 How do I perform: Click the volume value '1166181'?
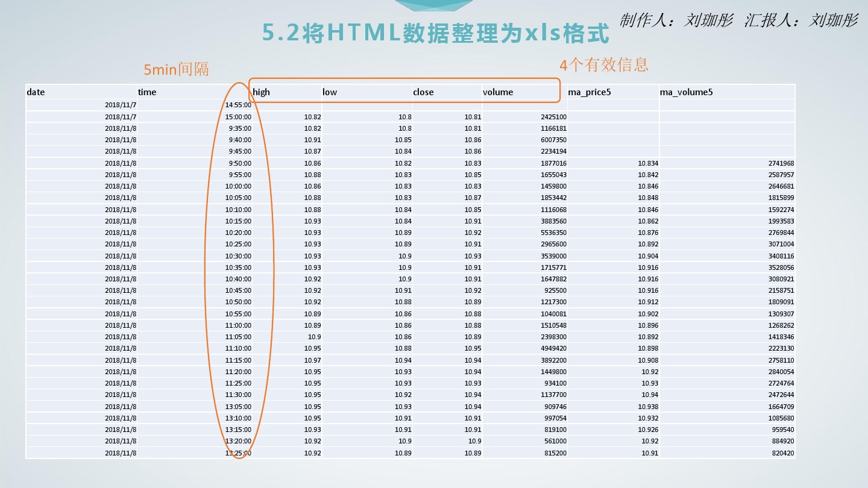point(553,128)
